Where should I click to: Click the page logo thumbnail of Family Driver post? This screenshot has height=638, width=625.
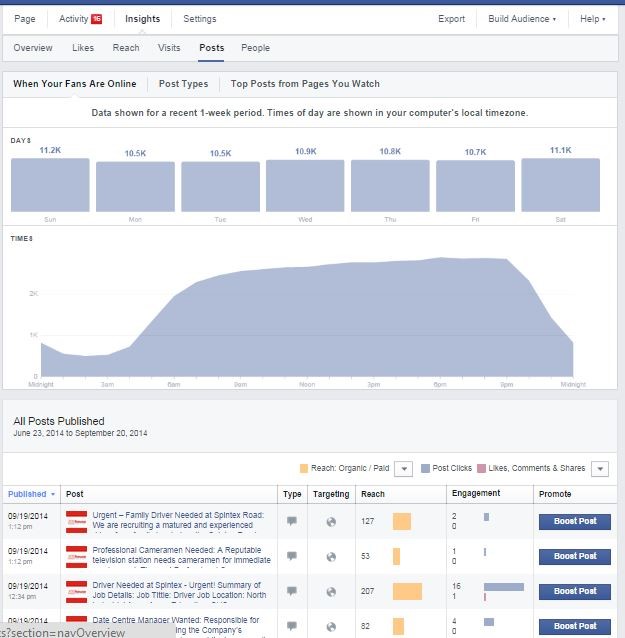(76, 522)
